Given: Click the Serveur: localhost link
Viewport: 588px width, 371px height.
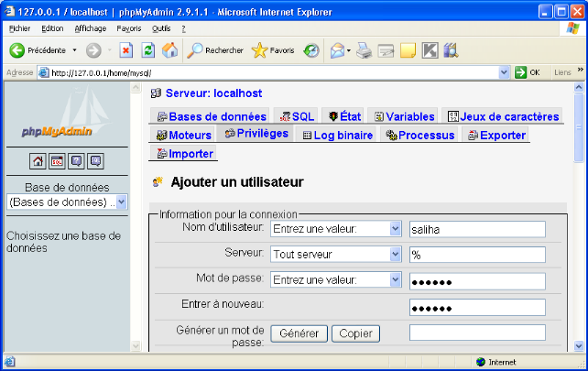Looking at the screenshot, I should pyautogui.click(x=212, y=93).
